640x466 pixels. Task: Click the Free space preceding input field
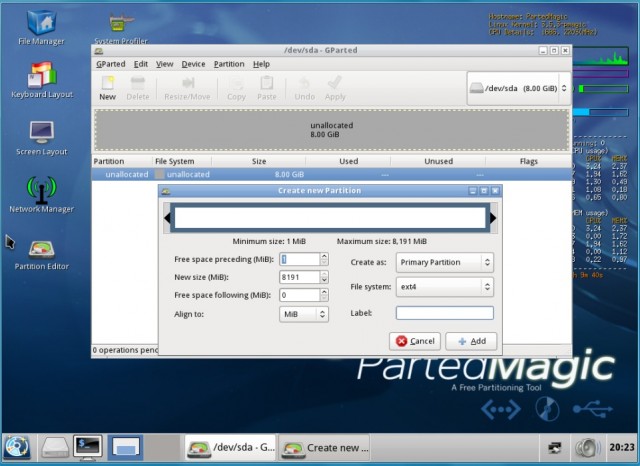[x=300, y=259]
